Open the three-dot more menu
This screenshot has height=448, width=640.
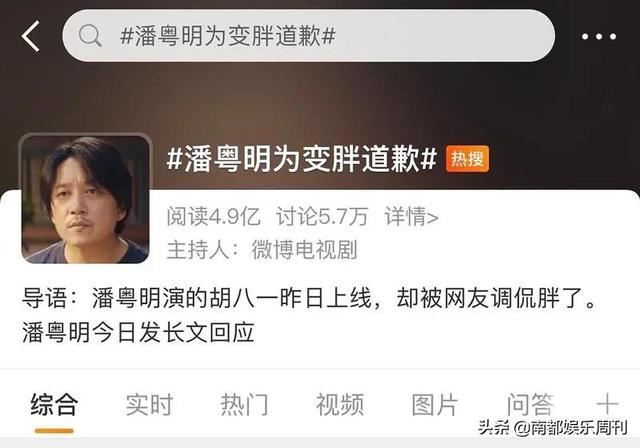point(599,37)
